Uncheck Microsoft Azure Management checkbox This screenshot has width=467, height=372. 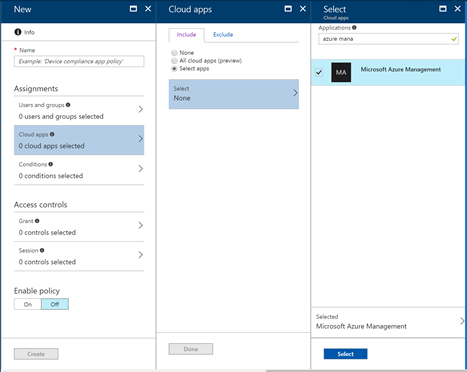[x=319, y=72]
